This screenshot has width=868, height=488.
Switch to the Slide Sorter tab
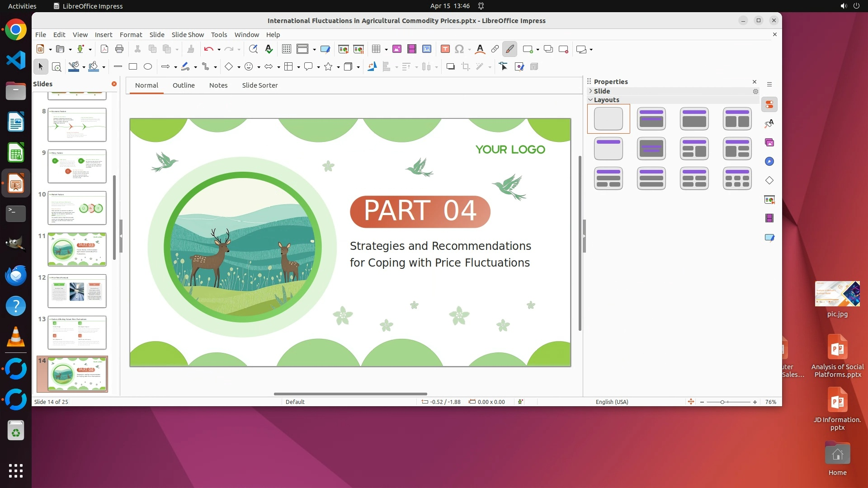pyautogui.click(x=259, y=85)
